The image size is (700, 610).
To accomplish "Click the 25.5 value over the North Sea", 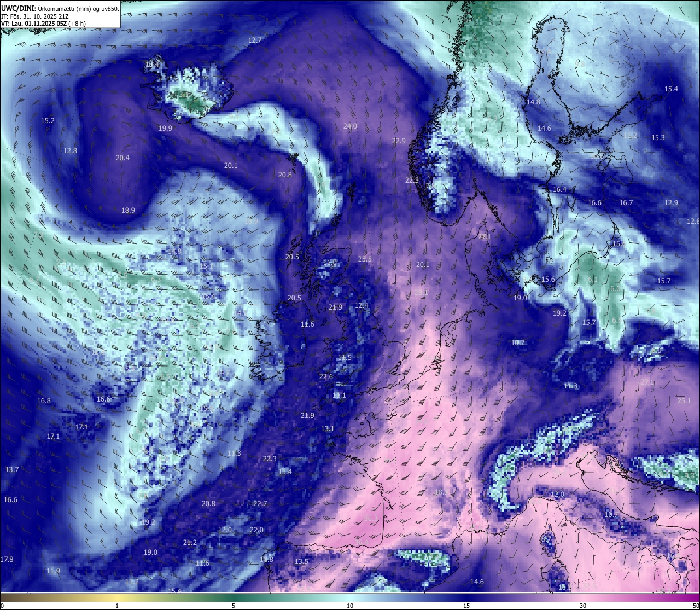I will coord(365,259).
